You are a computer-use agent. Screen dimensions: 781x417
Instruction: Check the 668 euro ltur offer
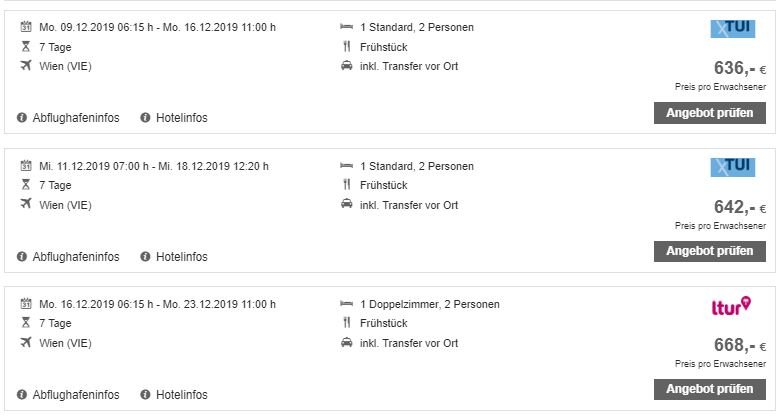[x=709, y=389]
